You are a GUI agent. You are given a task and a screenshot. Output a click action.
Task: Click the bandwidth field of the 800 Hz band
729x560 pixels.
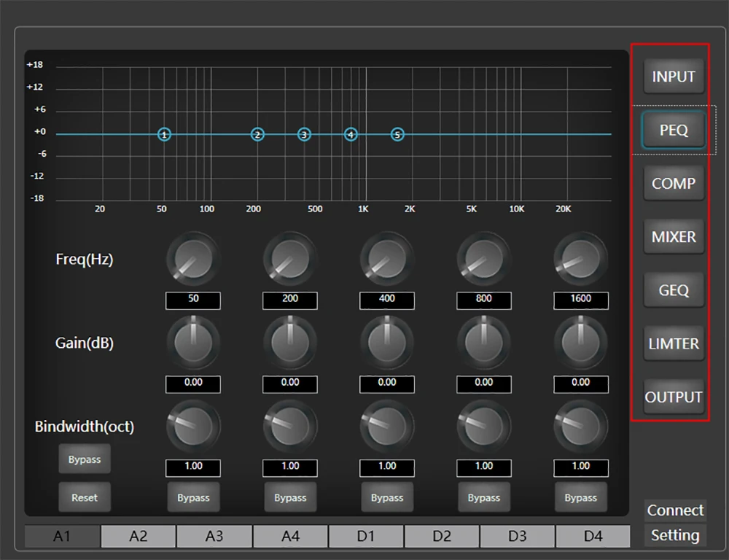click(x=484, y=468)
